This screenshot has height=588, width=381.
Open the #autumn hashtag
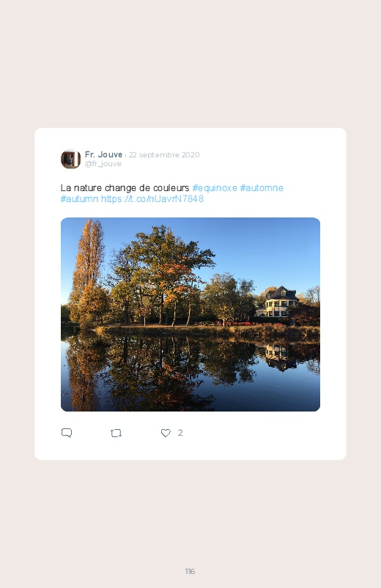[x=80, y=198]
